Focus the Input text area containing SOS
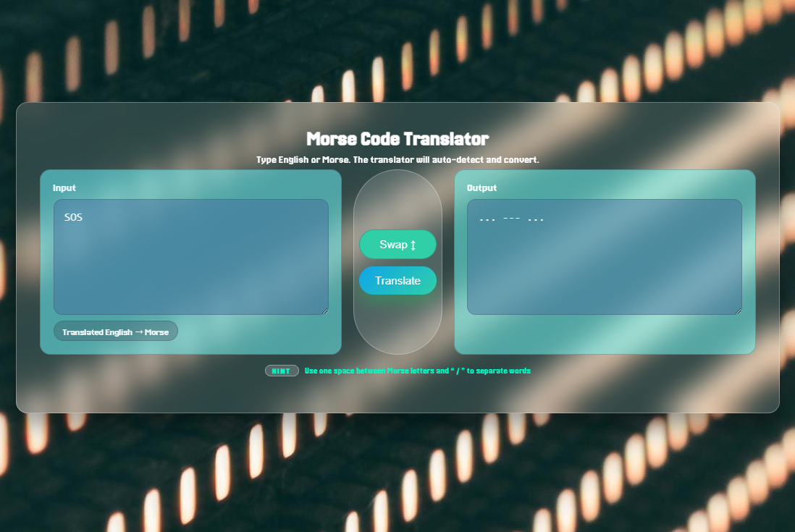Screen dimensions: 795x532 [x=191, y=257]
